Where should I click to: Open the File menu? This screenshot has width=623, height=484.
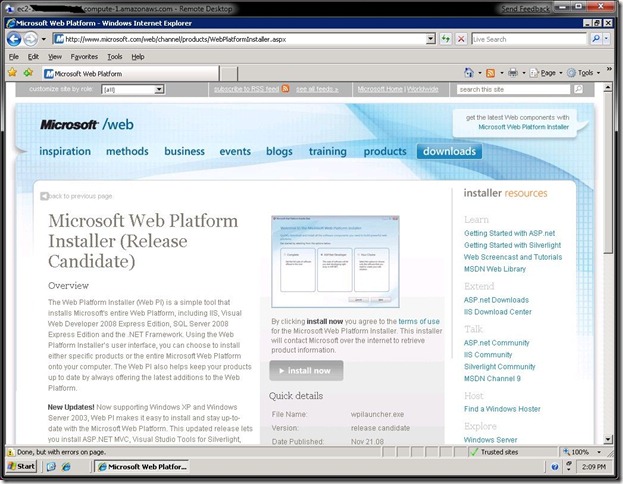(x=14, y=56)
